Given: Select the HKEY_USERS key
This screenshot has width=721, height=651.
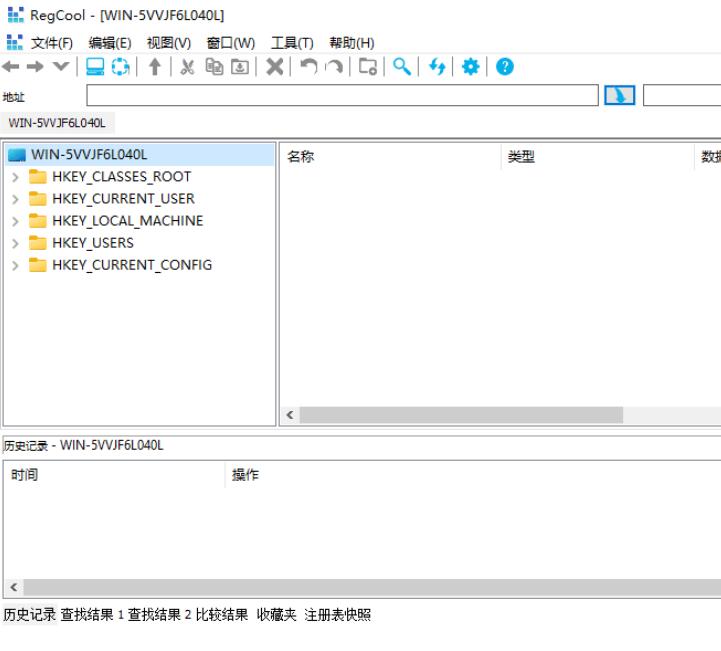Looking at the screenshot, I should 93,243.
